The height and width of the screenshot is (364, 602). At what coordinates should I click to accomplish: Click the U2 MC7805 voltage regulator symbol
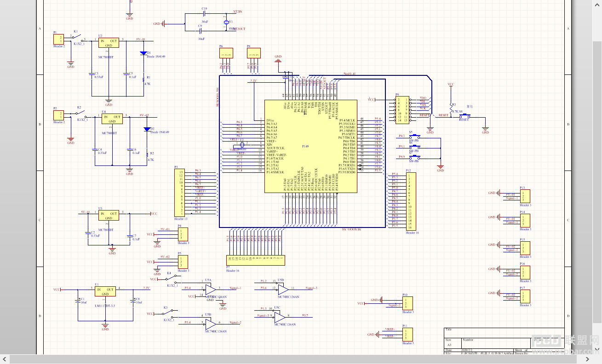(109, 43)
